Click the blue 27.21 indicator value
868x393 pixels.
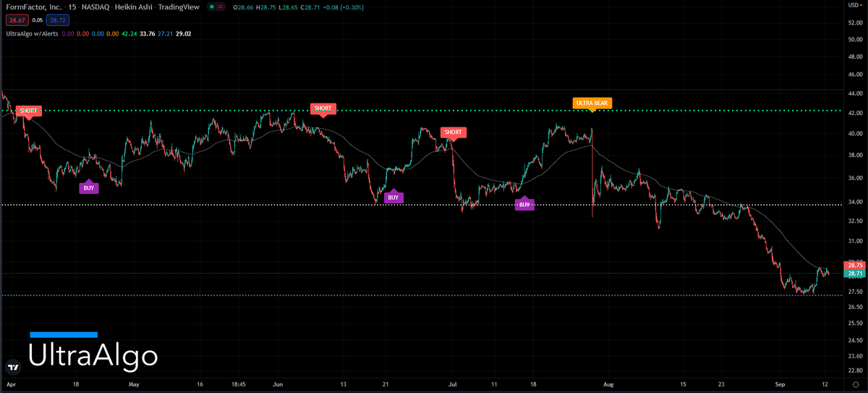165,33
